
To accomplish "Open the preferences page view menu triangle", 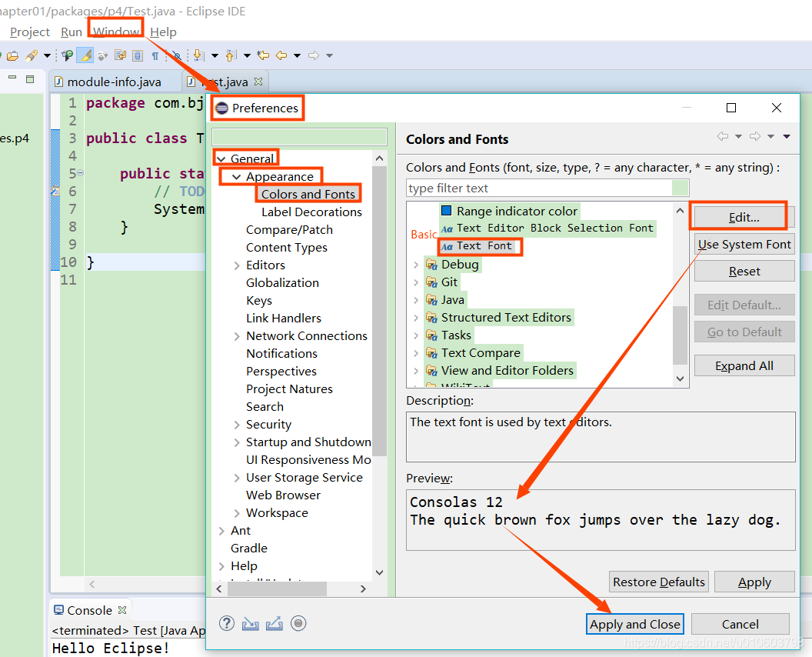I will [787, 137].
